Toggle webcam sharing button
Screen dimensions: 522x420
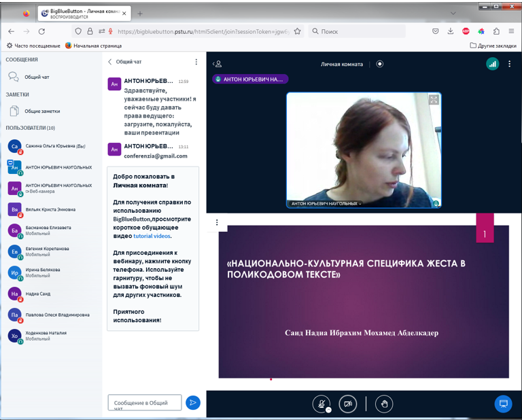[x=348, y=403]
